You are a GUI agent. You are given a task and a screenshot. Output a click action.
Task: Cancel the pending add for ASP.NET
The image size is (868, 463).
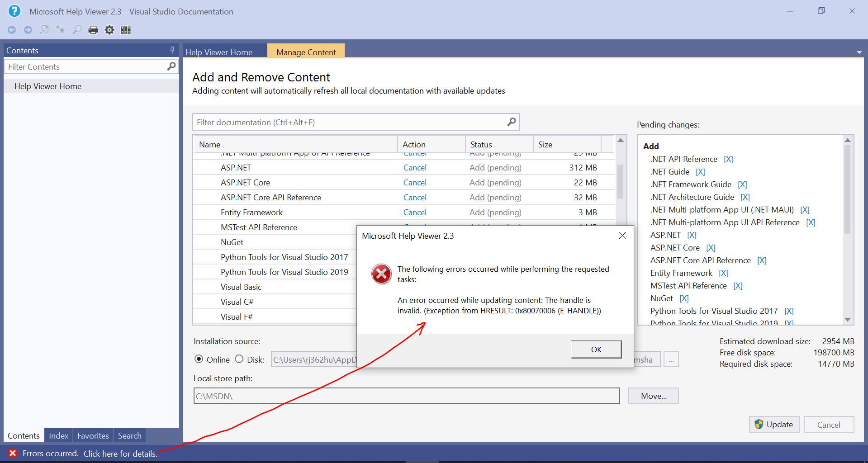(x=415, y=167)
